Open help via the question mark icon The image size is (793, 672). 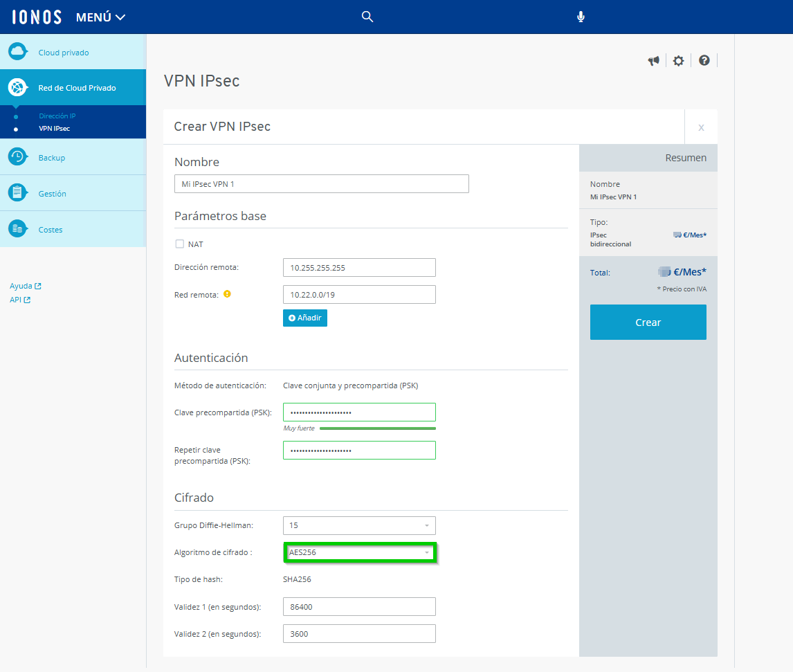(704, 61)
